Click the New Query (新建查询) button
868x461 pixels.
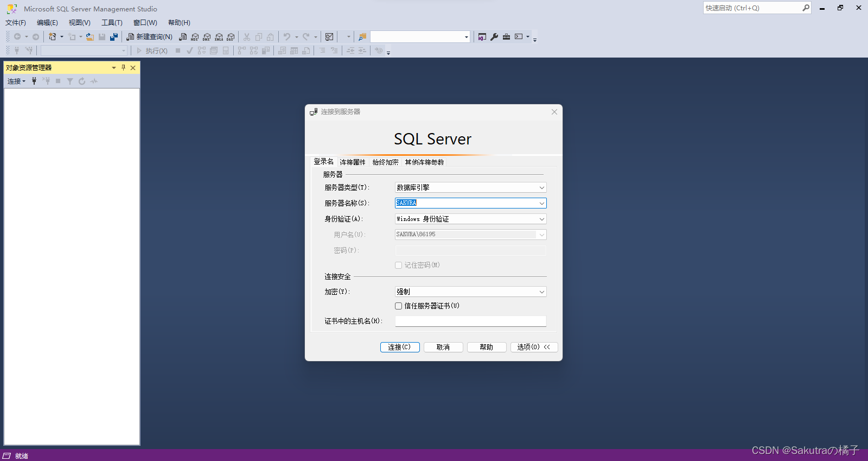click(x=149, y=37)
